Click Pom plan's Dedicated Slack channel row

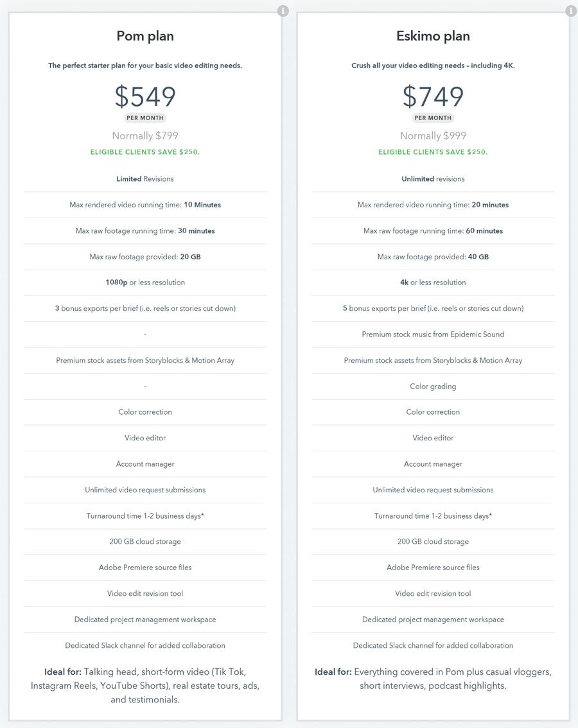pos(145,645)
